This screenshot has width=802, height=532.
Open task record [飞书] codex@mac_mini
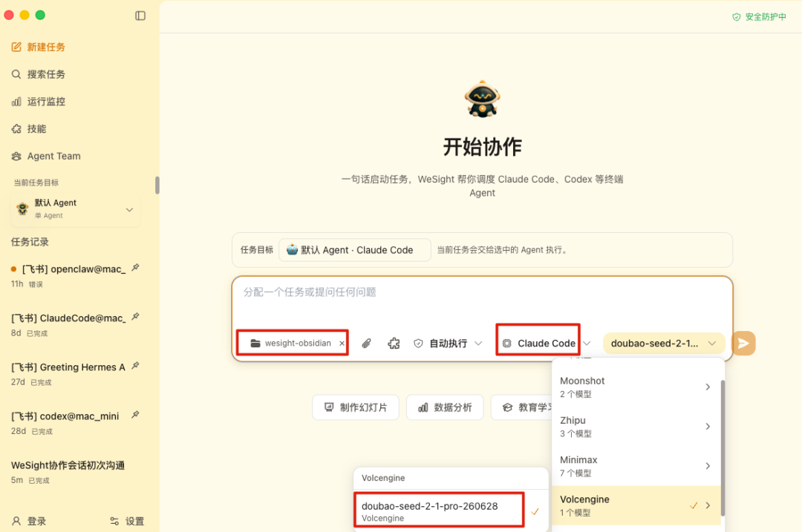(x=65, y=416)
